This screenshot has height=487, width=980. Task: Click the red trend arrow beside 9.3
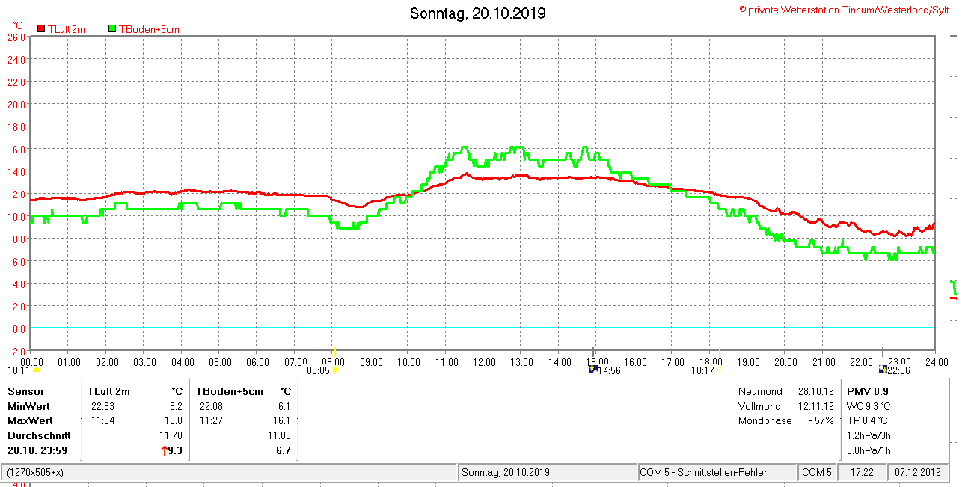[165, 451]
